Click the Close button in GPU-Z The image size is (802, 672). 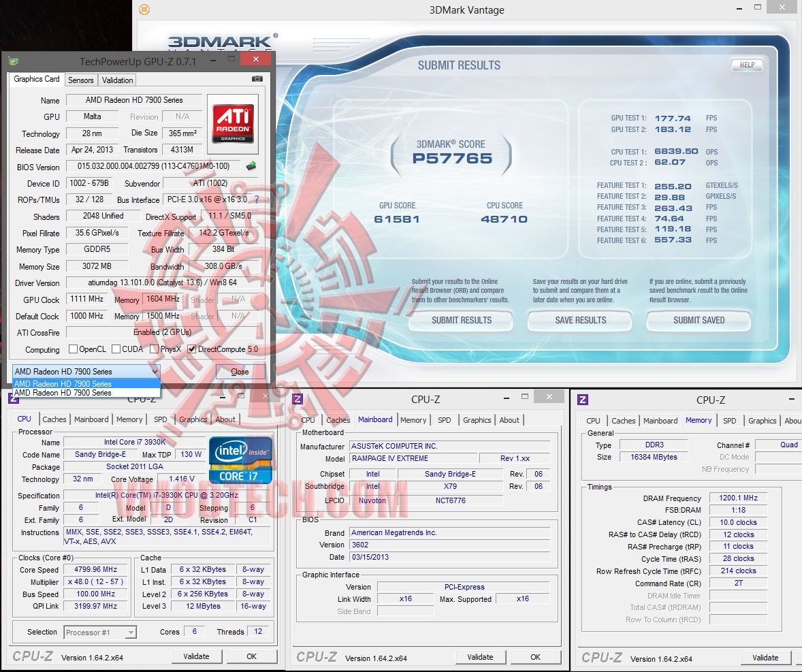240,371
